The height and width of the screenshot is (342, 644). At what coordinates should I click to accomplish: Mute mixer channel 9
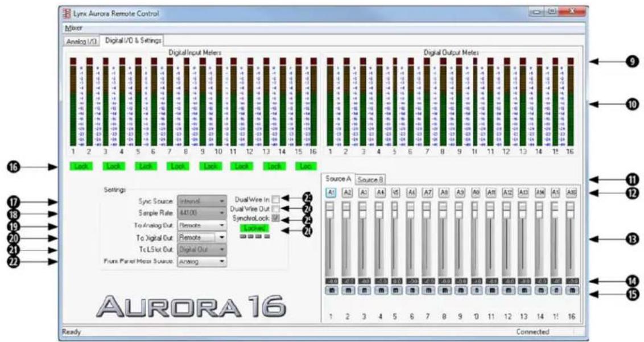pos(460,291)
